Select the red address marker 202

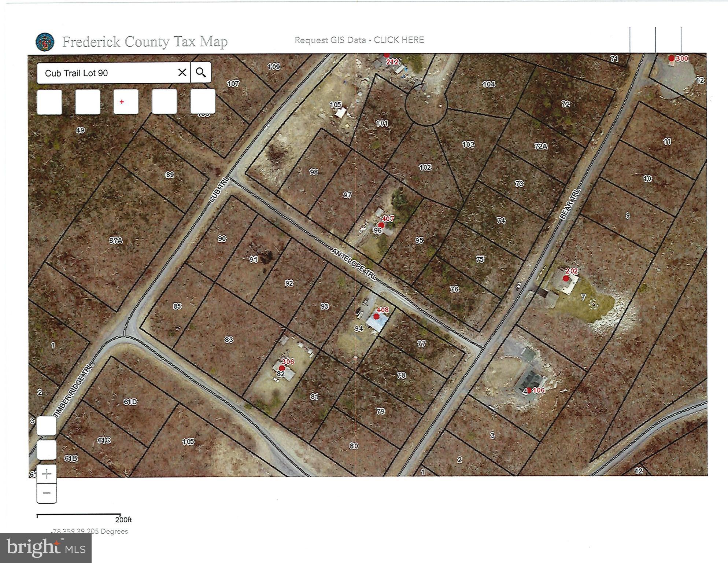[566, 278]
